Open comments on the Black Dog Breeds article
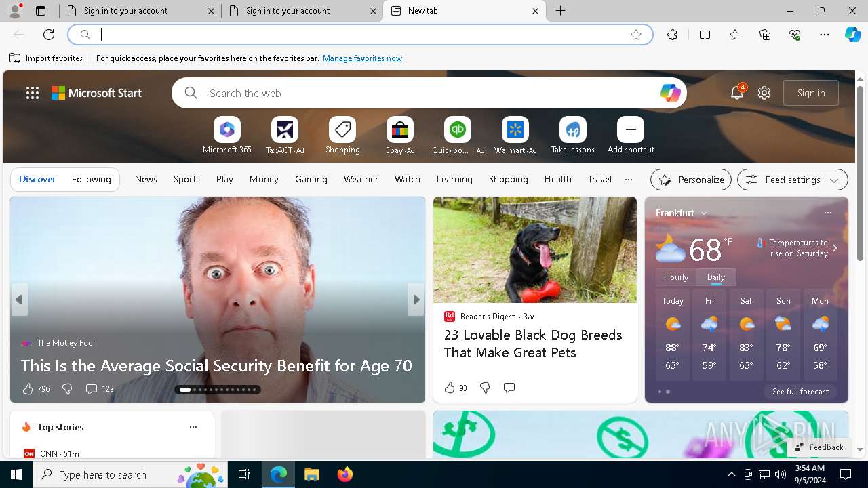The height and width of the screenshot is (488, 868). click(x=509, y=388)
